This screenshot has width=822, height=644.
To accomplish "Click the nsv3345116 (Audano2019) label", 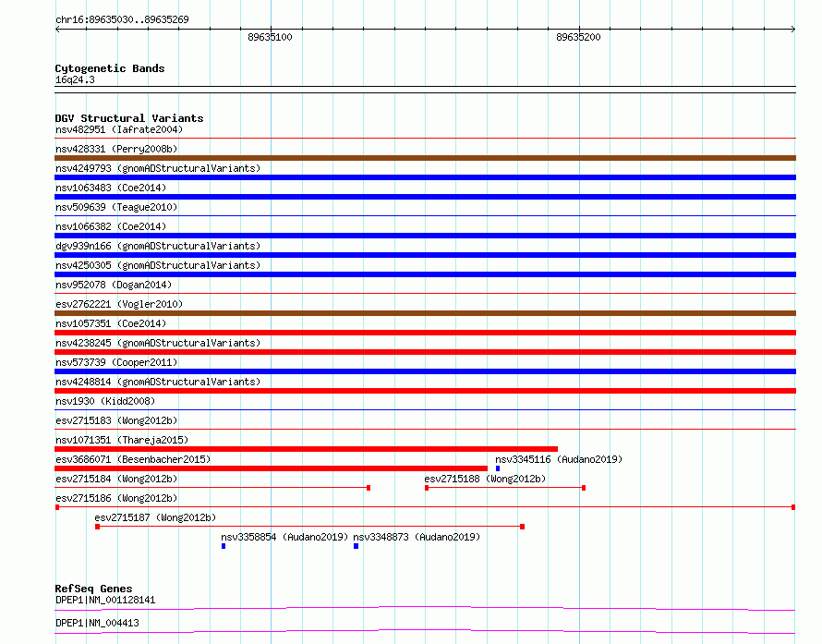I will click(559, 459).
